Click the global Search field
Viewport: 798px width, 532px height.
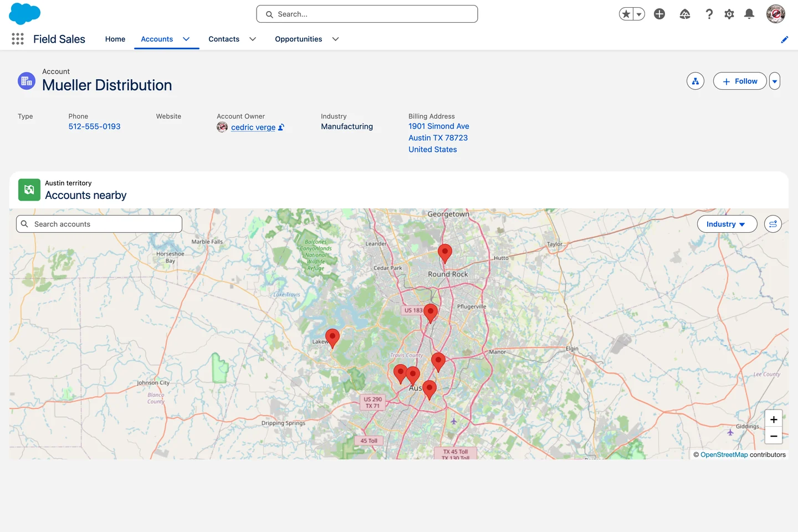pos(367,14)
